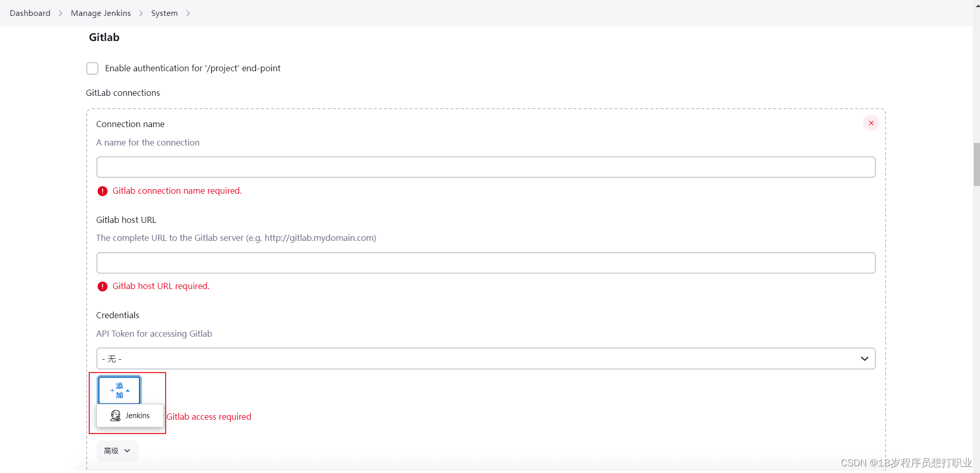
Task: Click the Credentials label
Action: (x=117, y=315)
